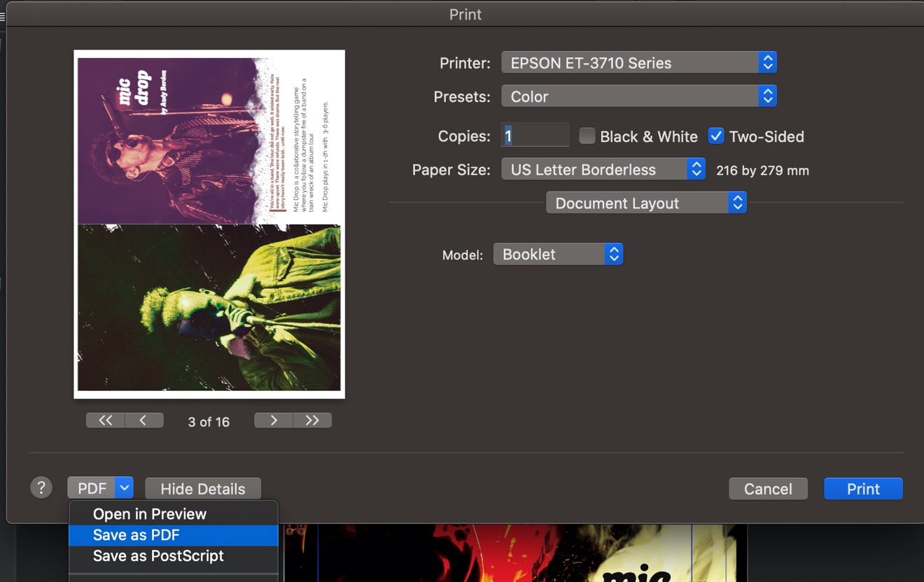Viewport: 924px width, 582px height.
Task: Cancel the print dialog
Action: (x=768, y=488)
